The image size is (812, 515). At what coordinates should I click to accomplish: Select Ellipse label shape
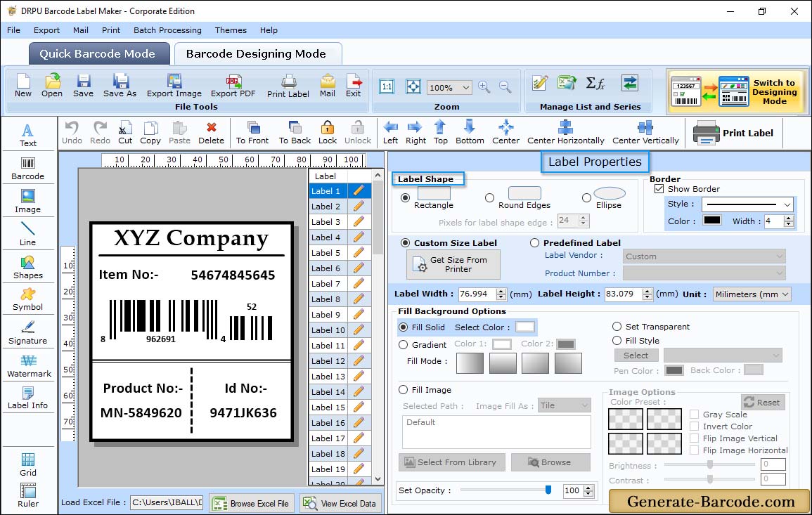(586, 197)
